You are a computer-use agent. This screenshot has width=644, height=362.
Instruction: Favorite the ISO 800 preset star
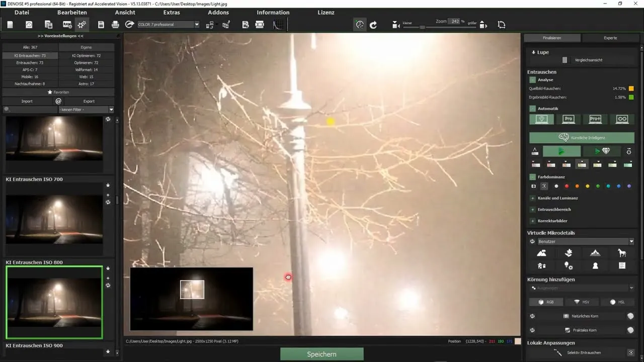click(x=108, y=268)
